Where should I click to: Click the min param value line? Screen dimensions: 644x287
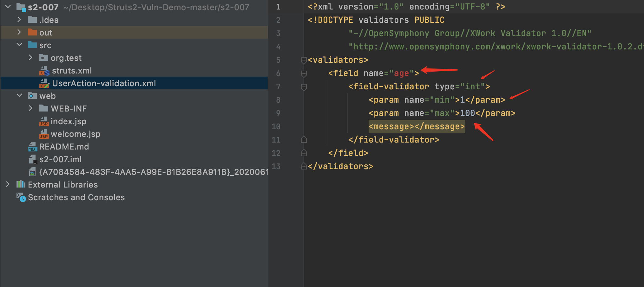coord(437,100)
